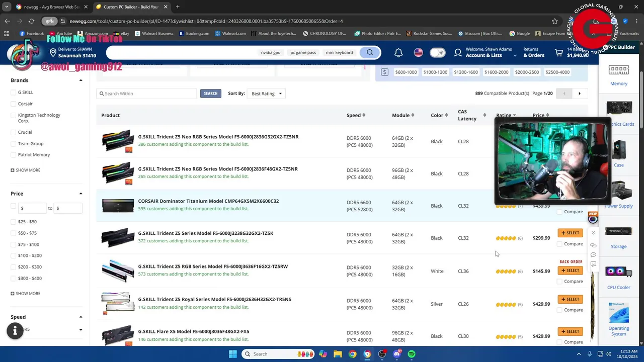Check the Team Group brand filter

pyautogui.click(x=14, y=144)
